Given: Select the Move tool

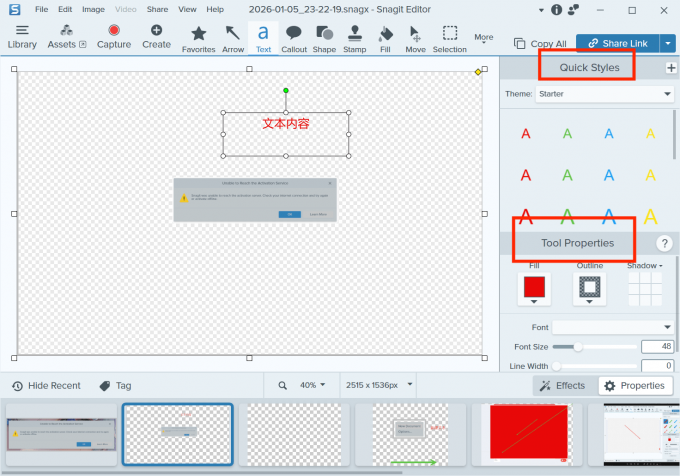Looking at the screenshot, I should pyautogui.click(x=415, y=37).
